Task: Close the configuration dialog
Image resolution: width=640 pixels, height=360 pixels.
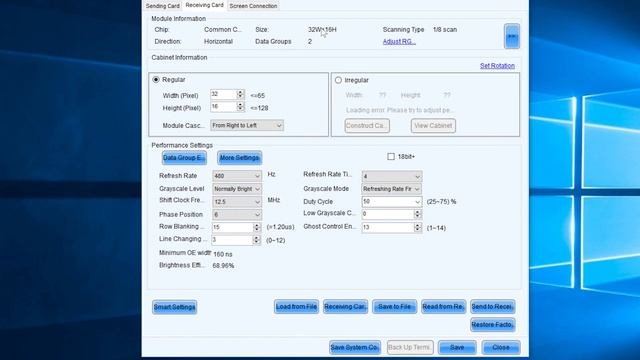Action: 501,347
